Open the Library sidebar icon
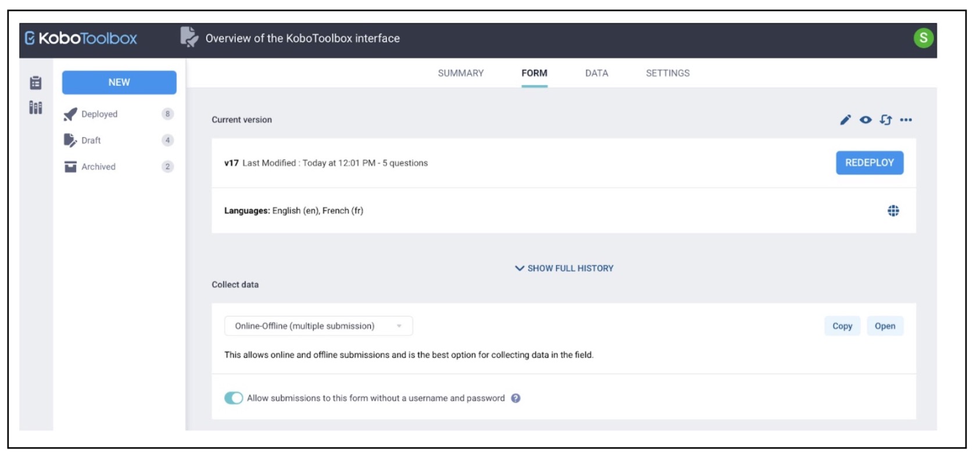The image size is (980, 460). point(35,107)
